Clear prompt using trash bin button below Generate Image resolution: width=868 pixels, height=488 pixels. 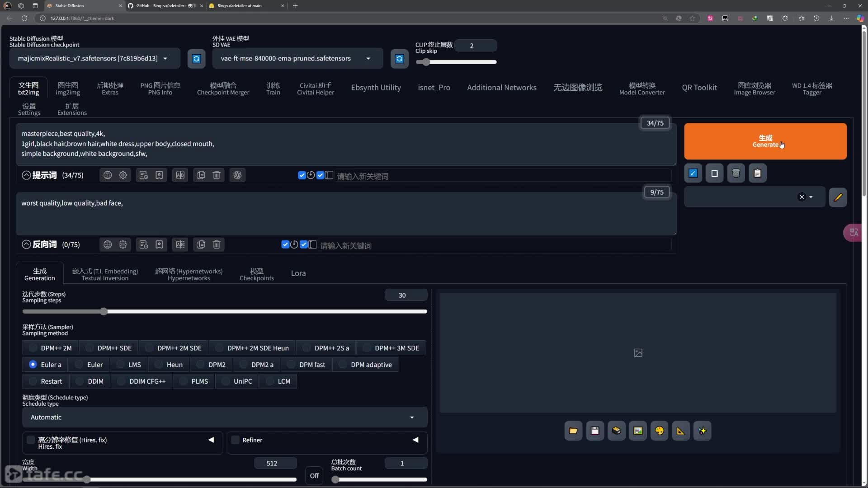point(736,174)
